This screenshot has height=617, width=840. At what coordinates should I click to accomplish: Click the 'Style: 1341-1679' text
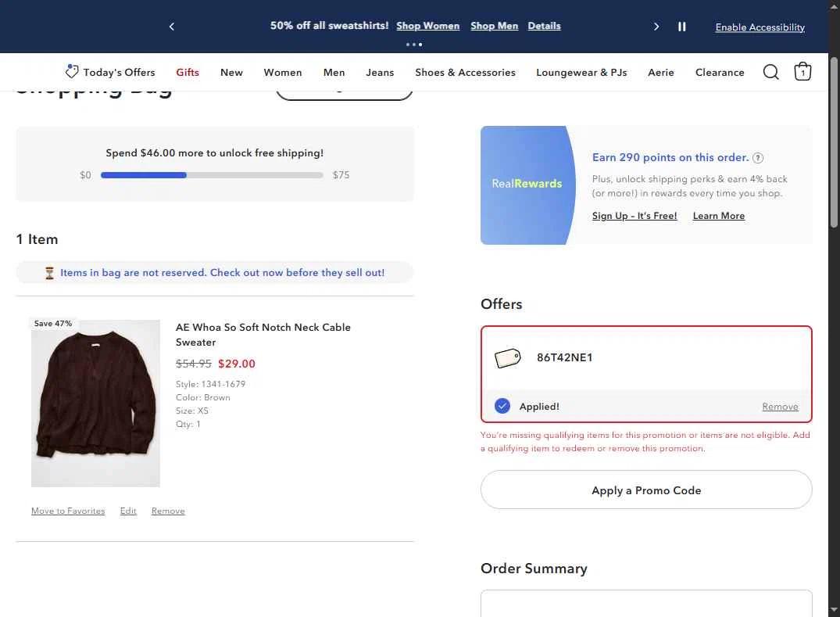tap(210, 384)
